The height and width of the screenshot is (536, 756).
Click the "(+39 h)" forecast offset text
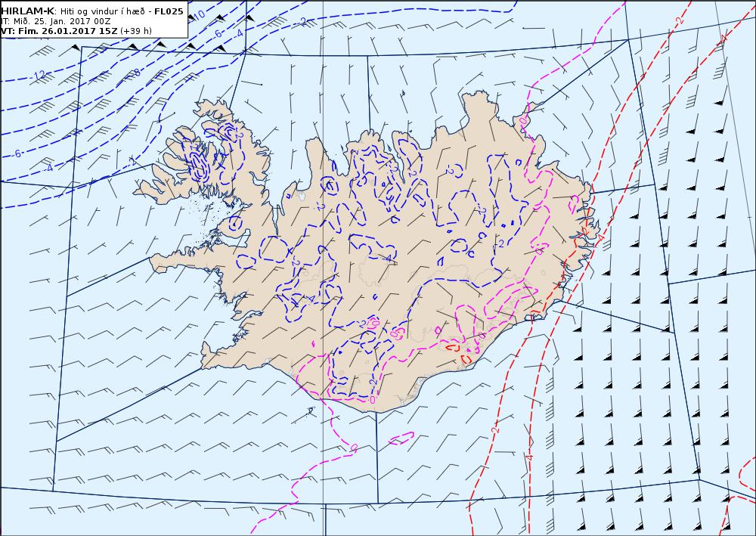(x=136, y=31)
